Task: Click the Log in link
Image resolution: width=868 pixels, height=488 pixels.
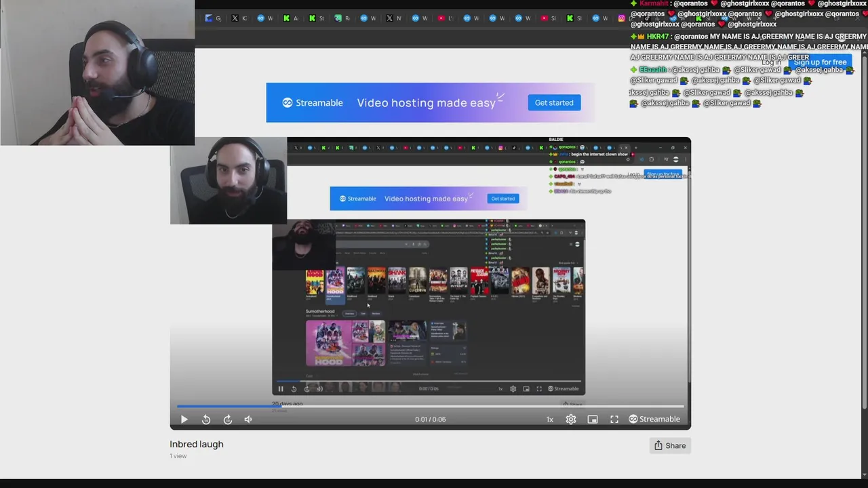Action: tap(771, 62)
